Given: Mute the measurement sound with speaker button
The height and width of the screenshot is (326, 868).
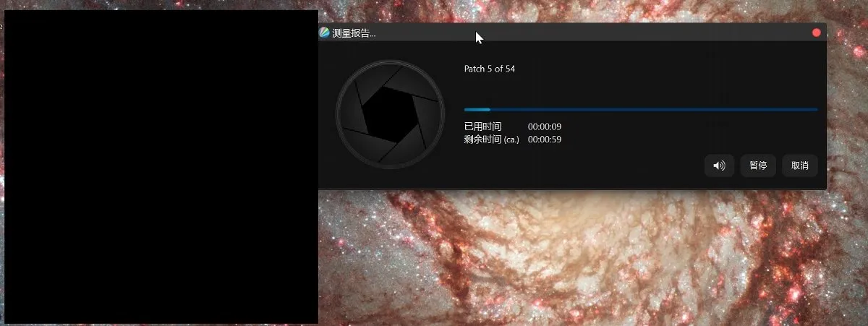Looking at the screenshot, I should 719,166.
